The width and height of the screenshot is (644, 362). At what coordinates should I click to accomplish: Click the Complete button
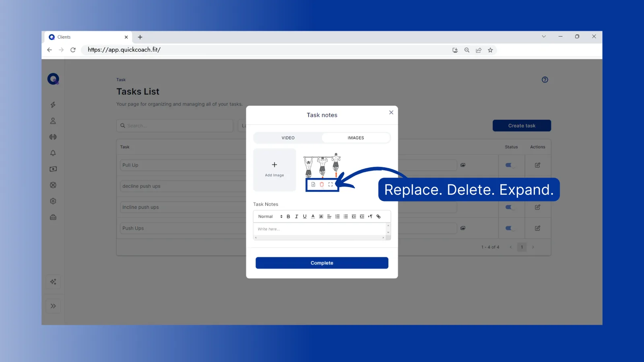[x=322, y=263]
